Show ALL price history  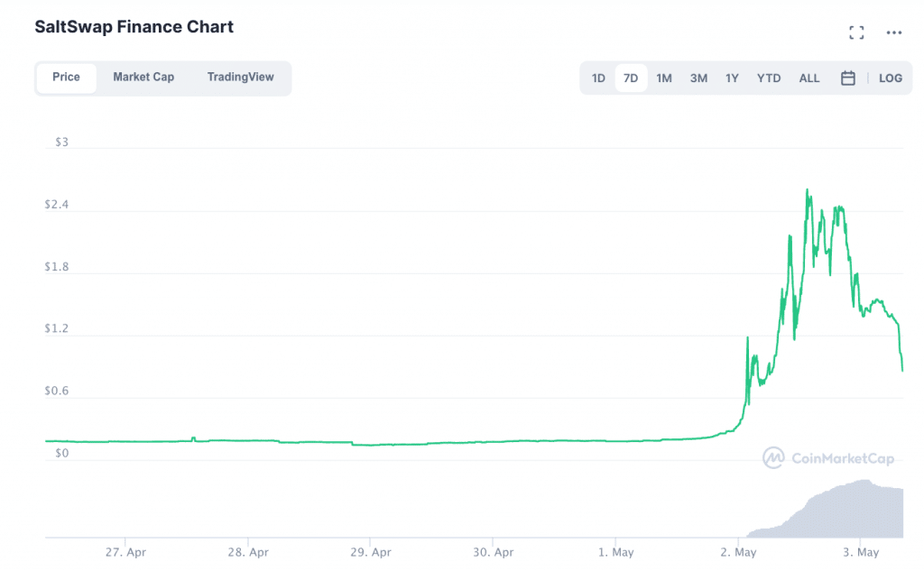tap(809, 78)
